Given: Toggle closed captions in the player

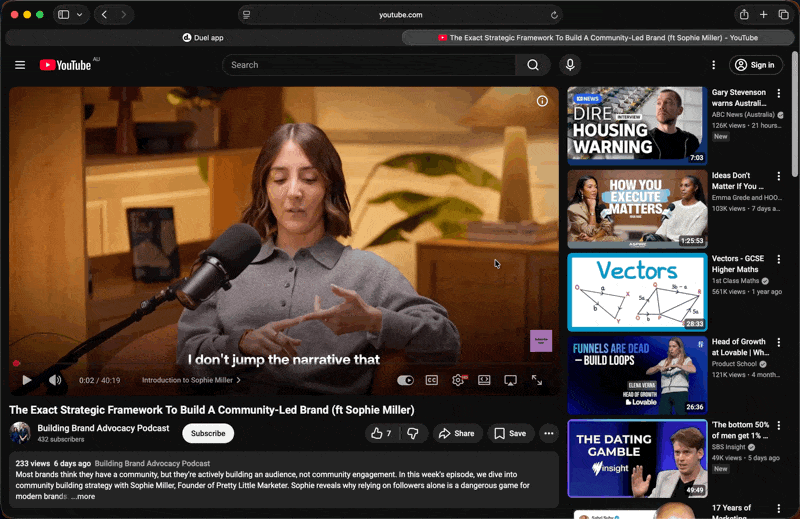Looking at the screenshot, I should click(x=432, y=380).
